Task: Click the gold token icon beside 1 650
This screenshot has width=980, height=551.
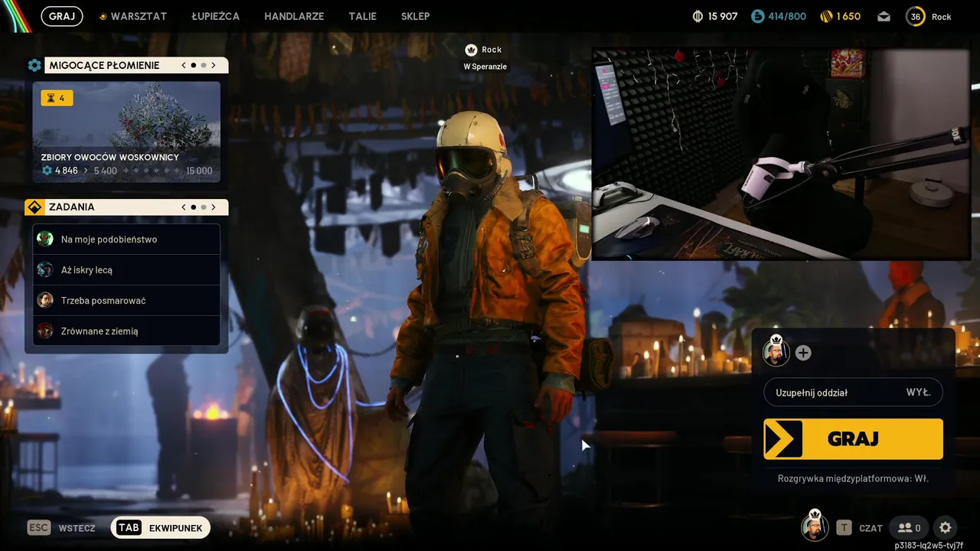Action: point(826,16)
